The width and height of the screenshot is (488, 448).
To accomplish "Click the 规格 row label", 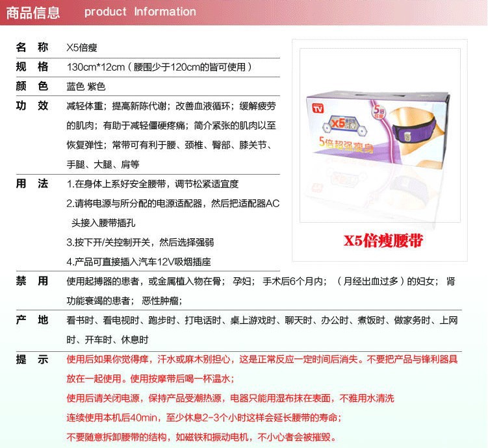I will pos(32,66).
